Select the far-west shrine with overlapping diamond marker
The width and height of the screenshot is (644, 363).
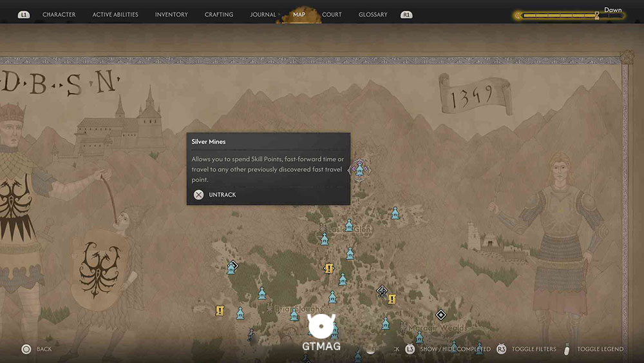tap(232, 268)
